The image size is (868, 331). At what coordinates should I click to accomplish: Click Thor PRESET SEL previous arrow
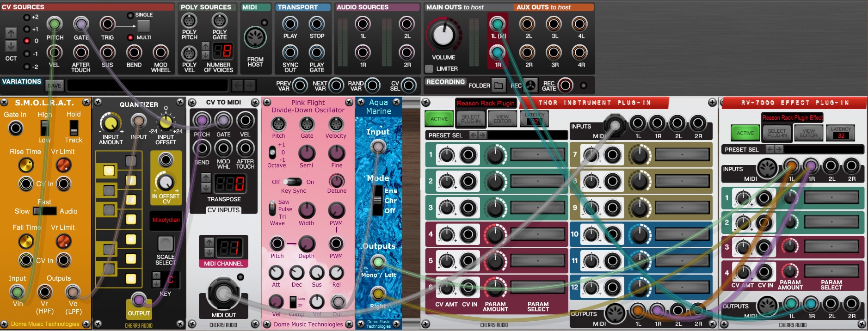pyautogui.click(x=473, y=135)
